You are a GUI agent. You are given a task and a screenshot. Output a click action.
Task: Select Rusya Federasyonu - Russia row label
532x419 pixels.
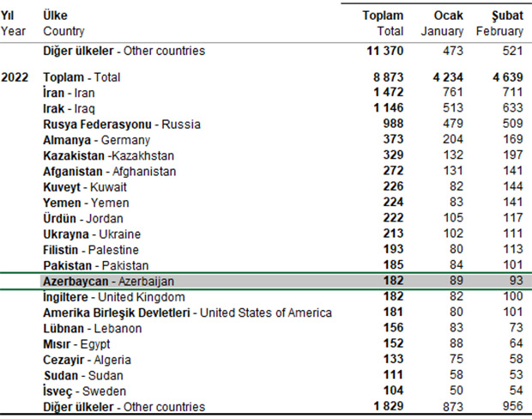122,124
